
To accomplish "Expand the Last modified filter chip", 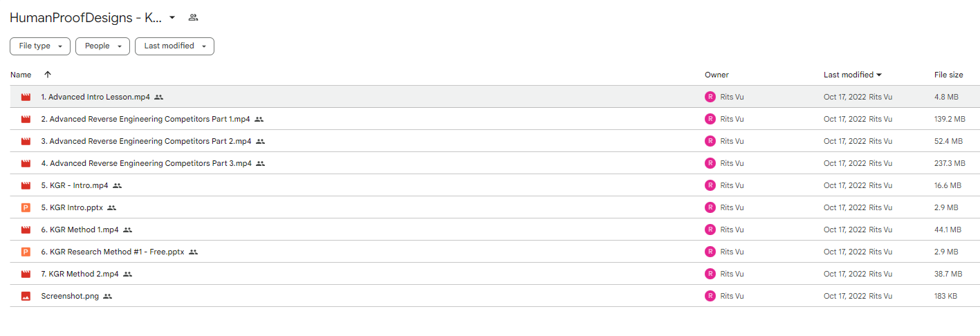I will 174,46.
